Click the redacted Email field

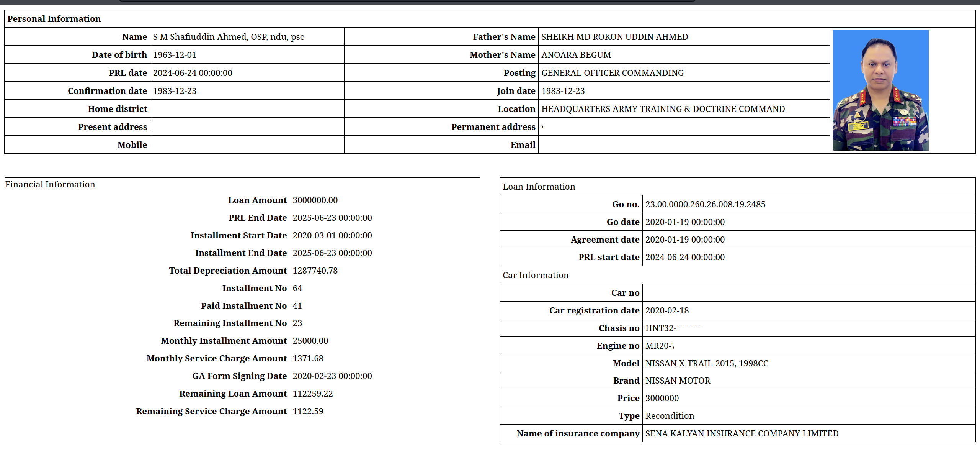tap(587, 145)
